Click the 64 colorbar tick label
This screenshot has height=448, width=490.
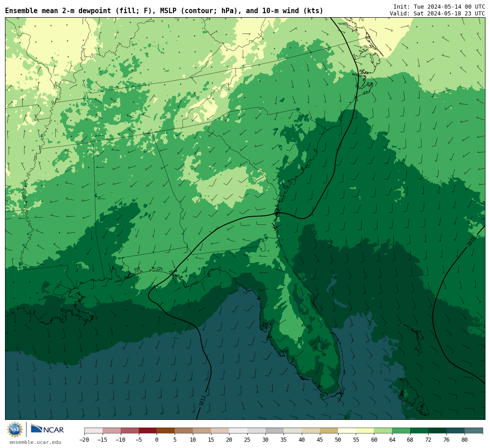392,439
